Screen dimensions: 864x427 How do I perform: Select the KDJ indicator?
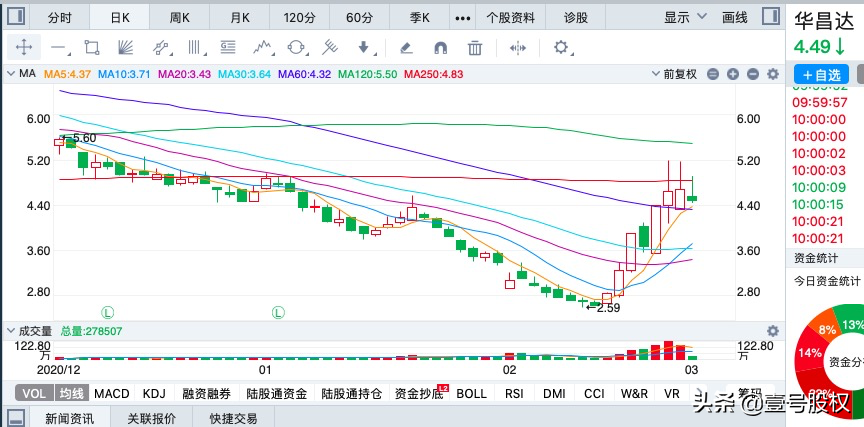[x=154, y=393]
